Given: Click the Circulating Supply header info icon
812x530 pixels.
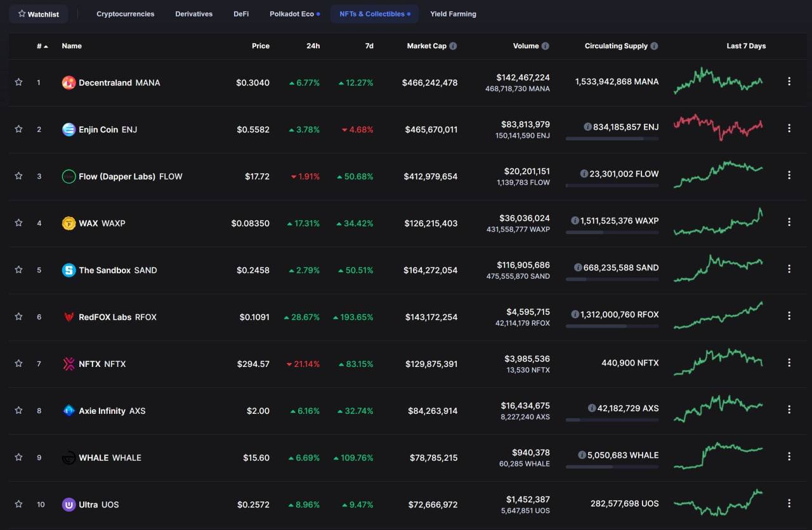Looking at the screenshot, I should (654, 46).
